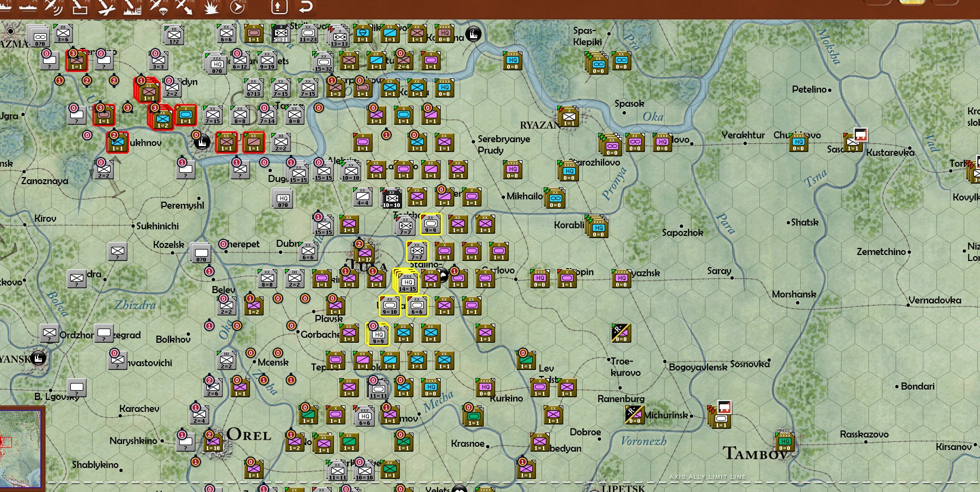
Task: Click the factory icon east of Yukhnov
Action: click(202, 142)
